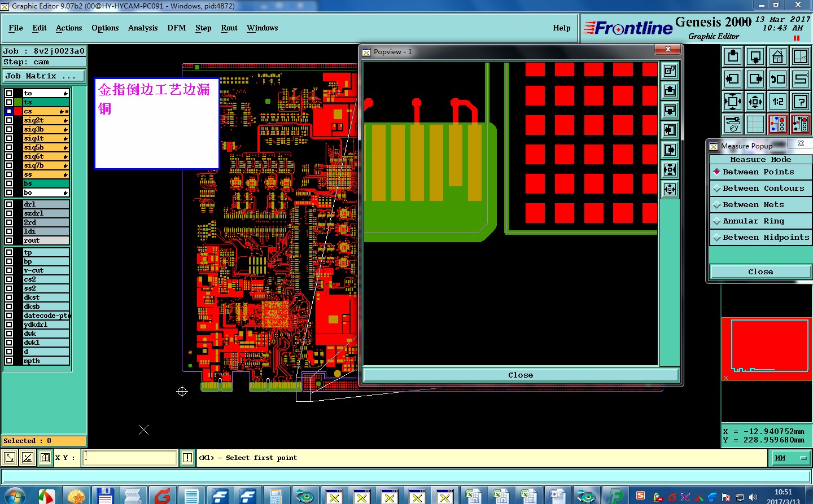813x504 pixels.
Task: Click the angle measurement icon beside XY field
Action: coord(27,458)
